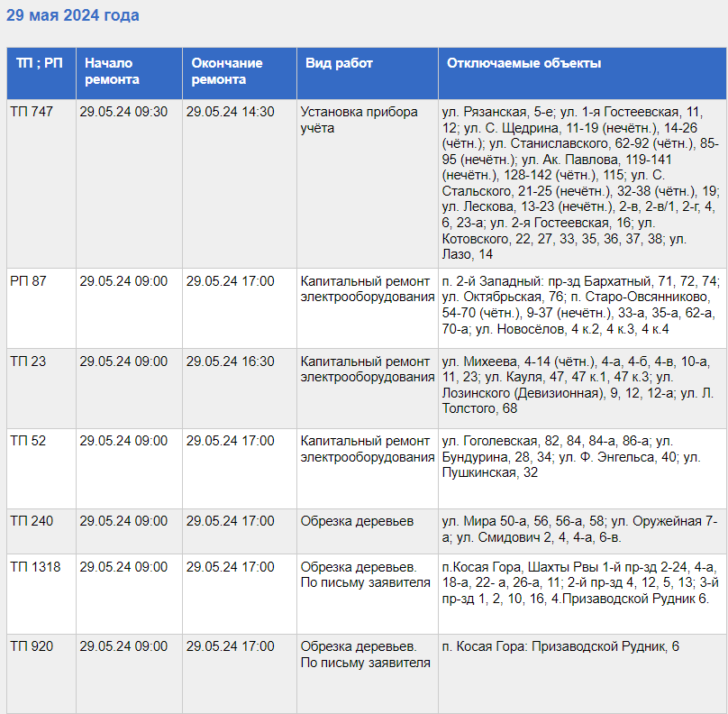Click end time "29.05.24 16:30"
The width and height of the screenshot is (728, 714).
[x=231, y=362]
